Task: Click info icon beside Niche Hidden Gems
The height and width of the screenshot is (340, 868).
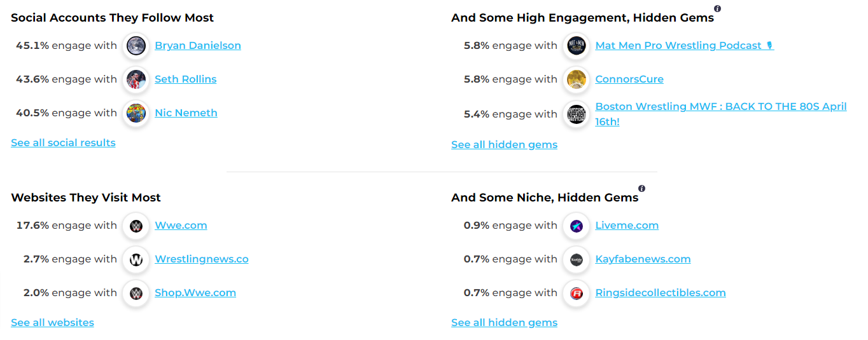Action: (x=641, y=189)
